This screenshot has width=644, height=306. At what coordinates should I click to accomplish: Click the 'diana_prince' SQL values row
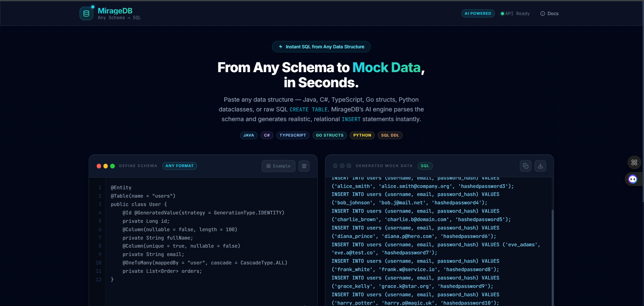tap(414, 236)
